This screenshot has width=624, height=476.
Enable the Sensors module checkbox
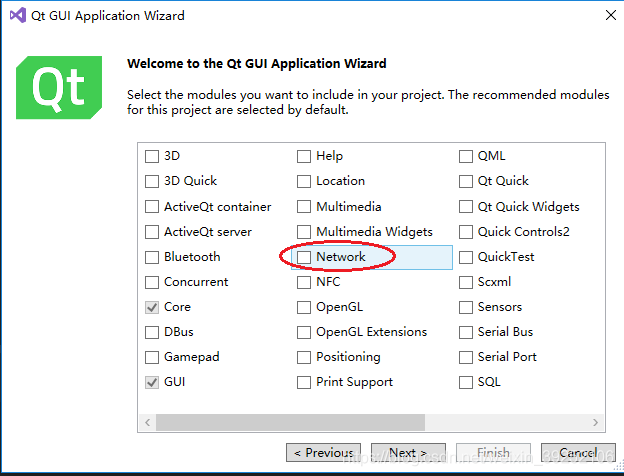point(466,308)
